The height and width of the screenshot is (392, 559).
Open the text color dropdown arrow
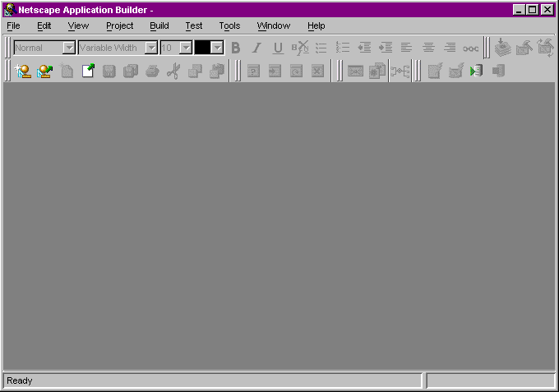tap(217, 48)
